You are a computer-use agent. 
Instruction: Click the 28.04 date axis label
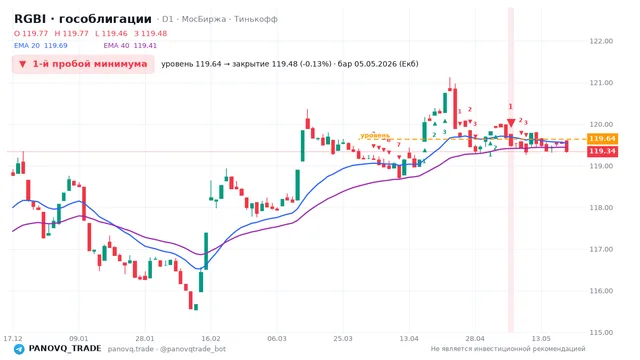coord(475,339)
